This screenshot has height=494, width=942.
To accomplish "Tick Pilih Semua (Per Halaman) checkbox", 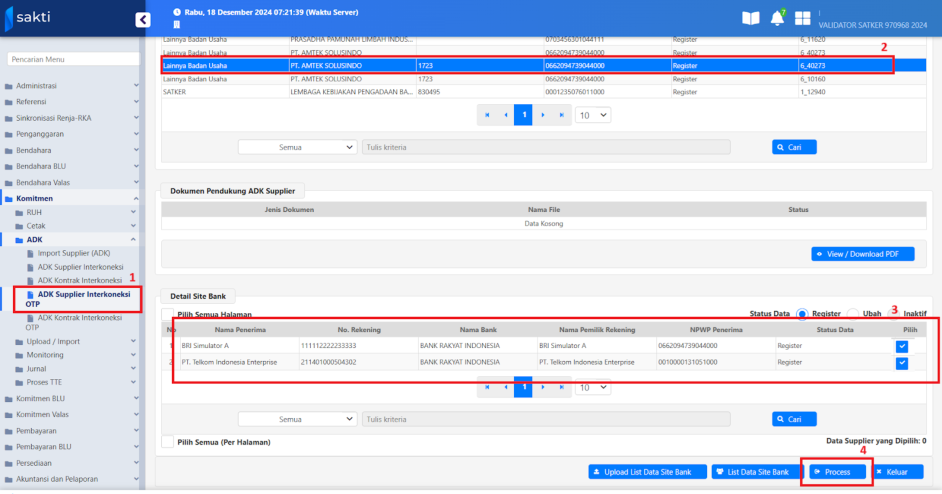I will (x=167, y=441).
